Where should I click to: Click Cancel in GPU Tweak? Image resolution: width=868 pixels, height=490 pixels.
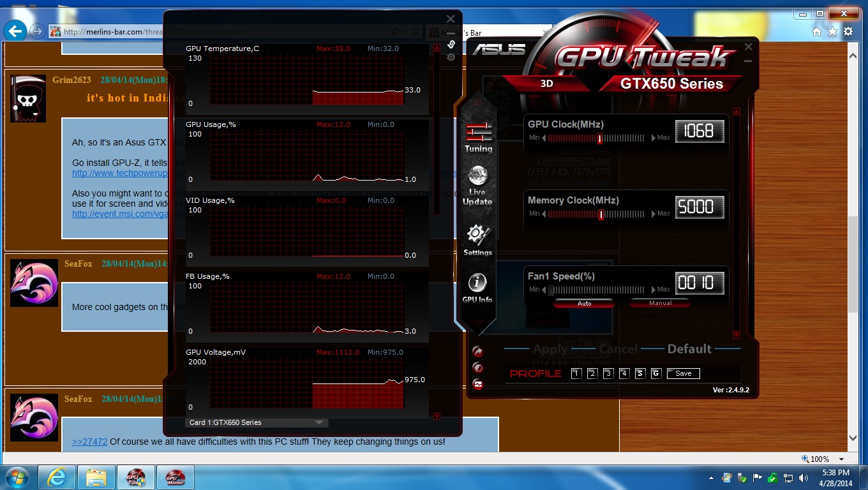click(x=618, y=348)
